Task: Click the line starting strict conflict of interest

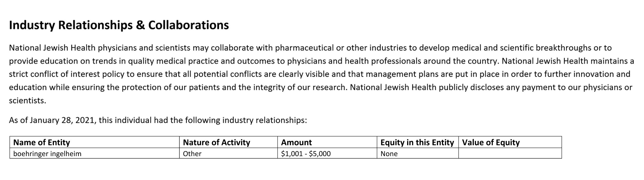Action: click(x=319, y=74)
